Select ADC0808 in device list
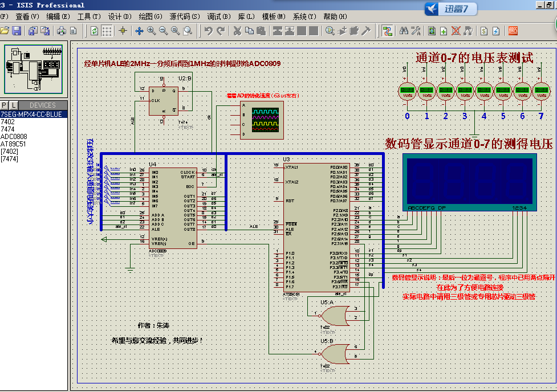The height and width of the screenshot is (392, 557). coord(34,137)
